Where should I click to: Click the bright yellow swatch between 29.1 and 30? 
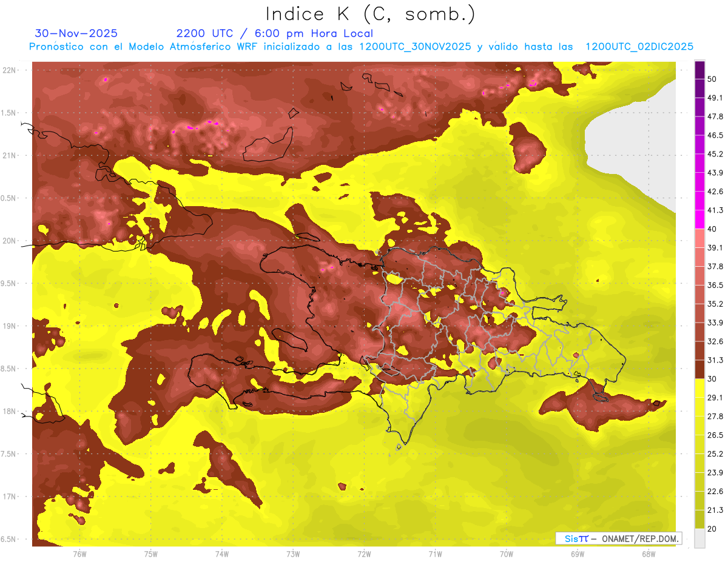pyautogui.click(x=699, y=388)
